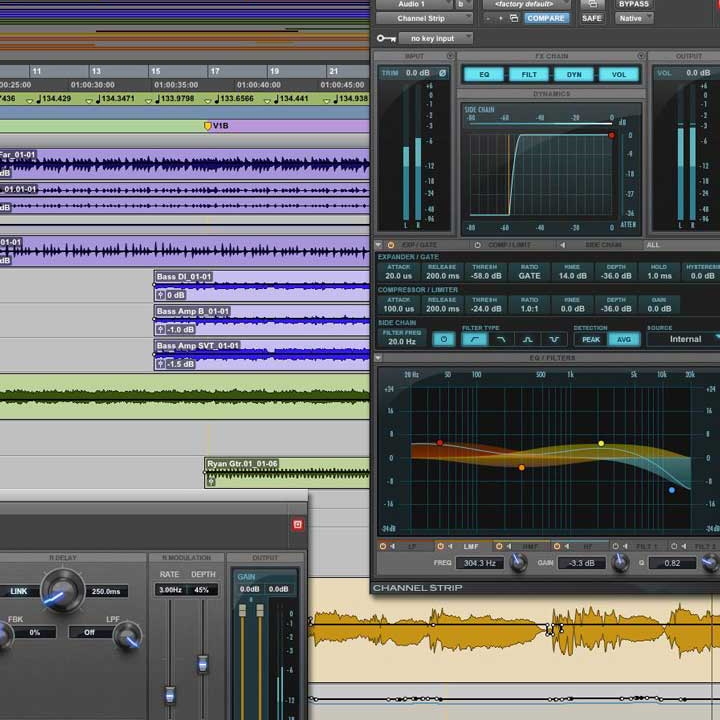Click the key input icon

coord(386,39)
